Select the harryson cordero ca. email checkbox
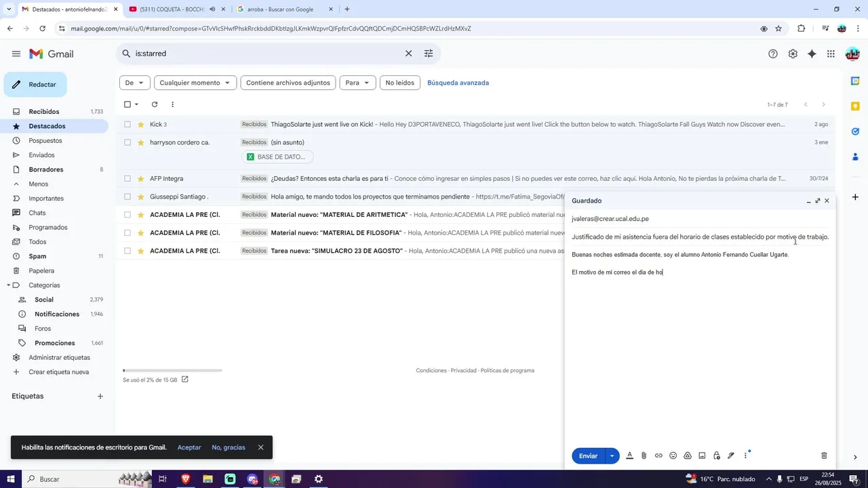Image resolution: width=868 pixels, height=488 pixels. click(127, 142)
